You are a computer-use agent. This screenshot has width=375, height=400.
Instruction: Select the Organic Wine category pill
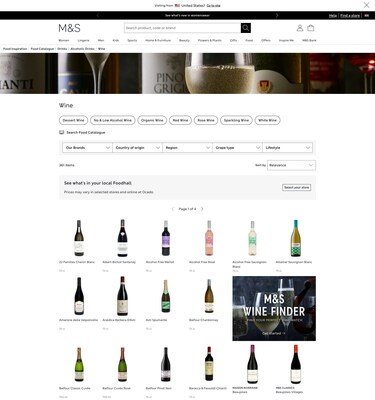(152, 120)
